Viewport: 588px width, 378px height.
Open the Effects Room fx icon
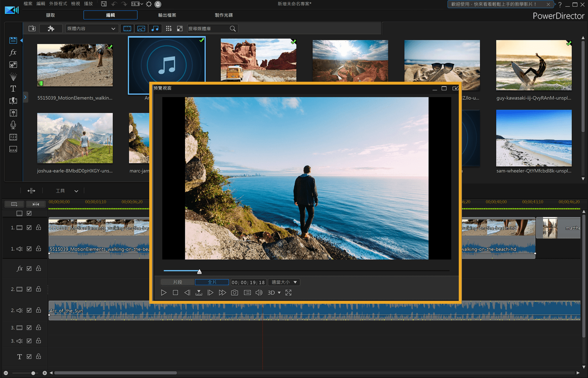[x=13, y=52]
